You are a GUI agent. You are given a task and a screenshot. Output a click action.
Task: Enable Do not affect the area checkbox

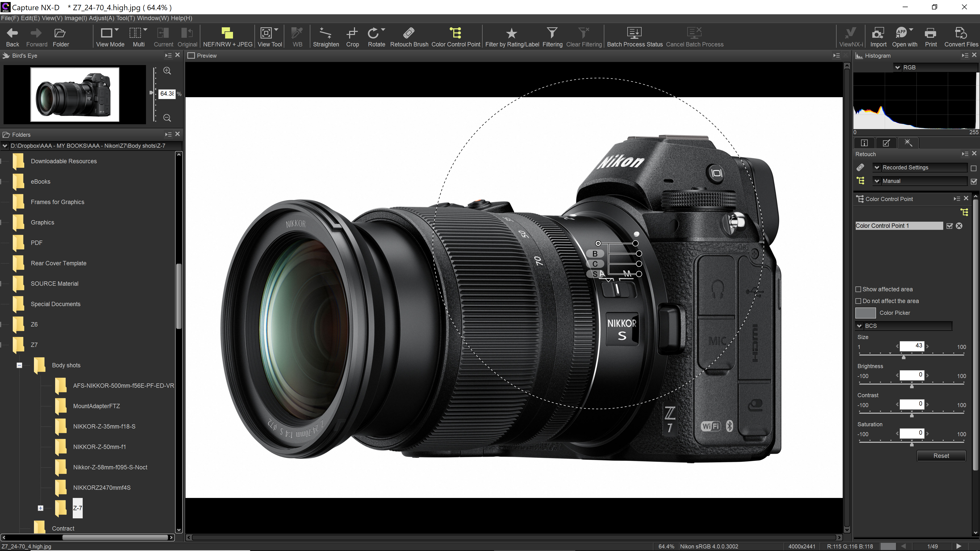click(x=859, y=301)
